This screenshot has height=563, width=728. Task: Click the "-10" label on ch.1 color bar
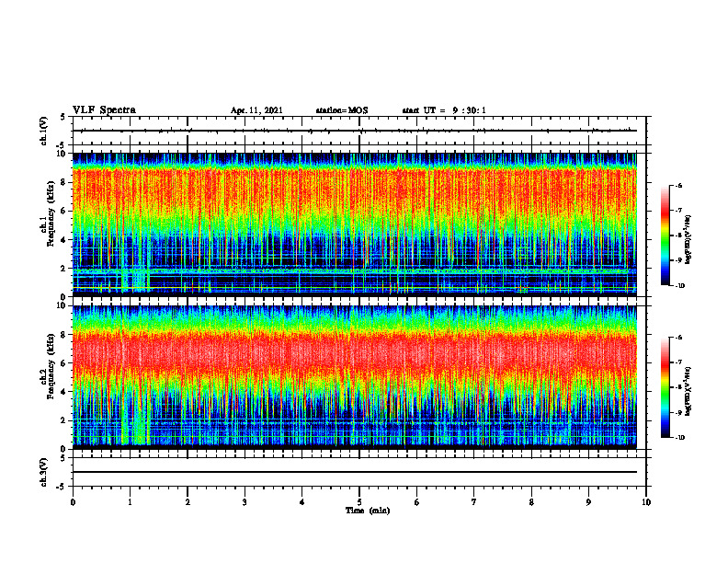679,286
